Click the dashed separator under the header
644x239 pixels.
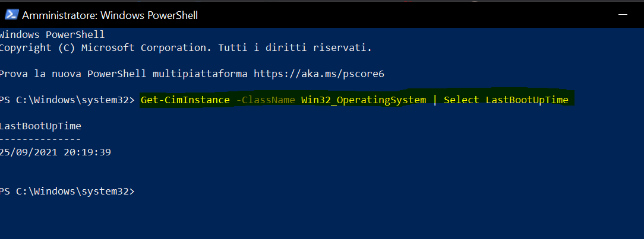40,139
